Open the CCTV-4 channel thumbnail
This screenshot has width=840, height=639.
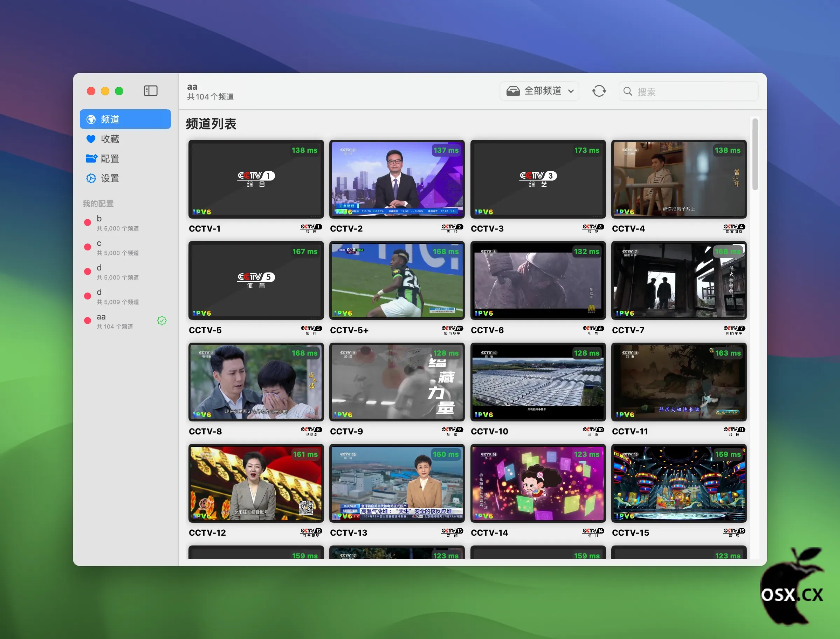click(679, 179)
